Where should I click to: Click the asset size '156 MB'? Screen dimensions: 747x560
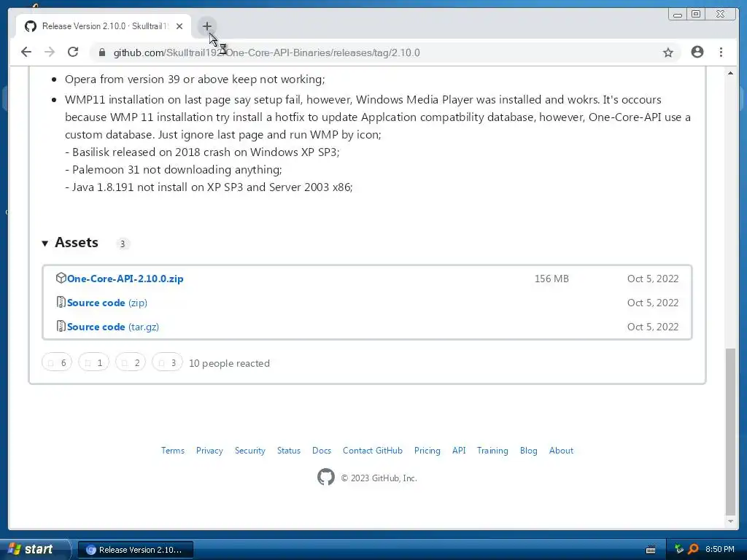coord(551,279)
